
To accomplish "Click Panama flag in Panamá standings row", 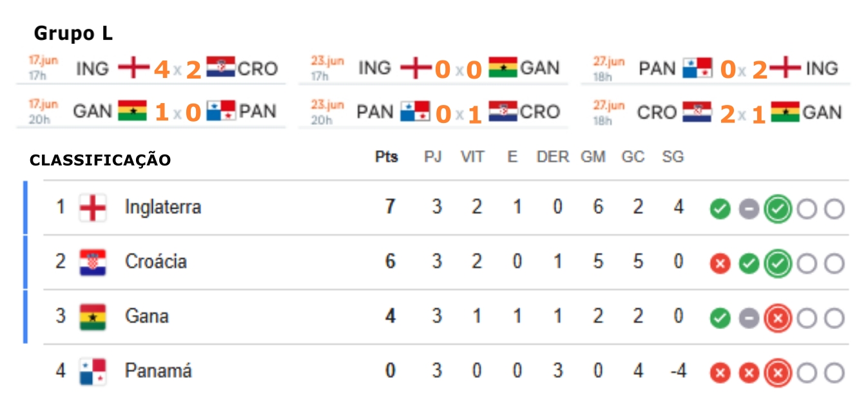I will click(93, 372).
